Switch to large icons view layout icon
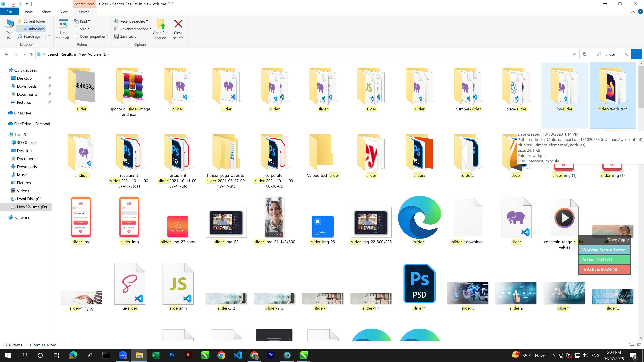The width and height of the screenshot is (644, 362). click(x=639, y=345)
